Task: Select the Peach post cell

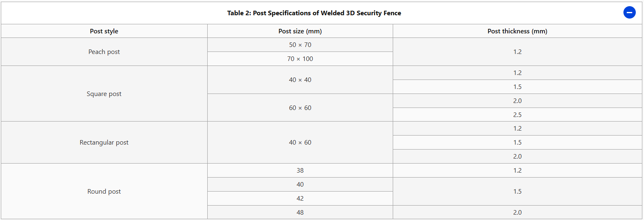Action: (104, 52)
